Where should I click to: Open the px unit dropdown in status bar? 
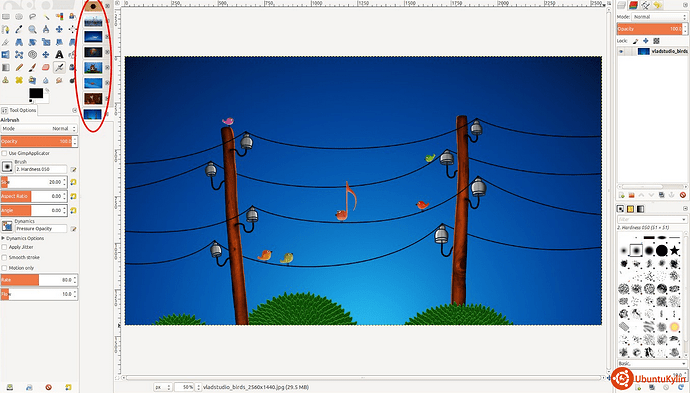(162, 387)
